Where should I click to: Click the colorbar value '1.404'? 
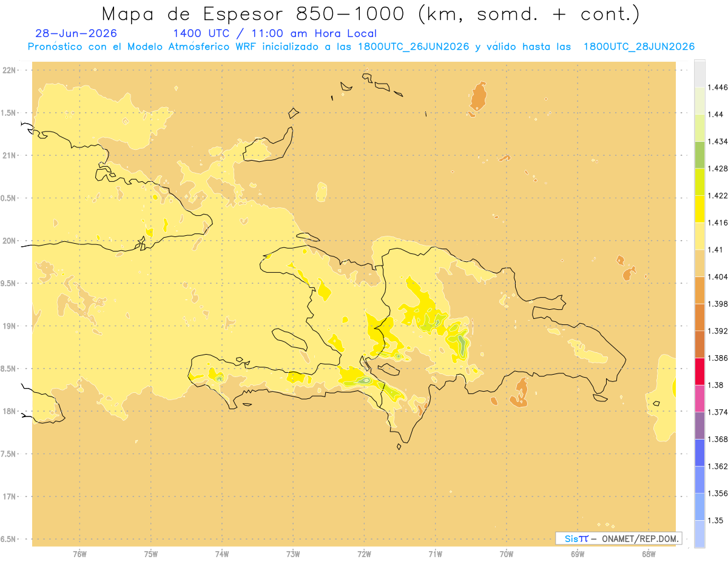717,276
